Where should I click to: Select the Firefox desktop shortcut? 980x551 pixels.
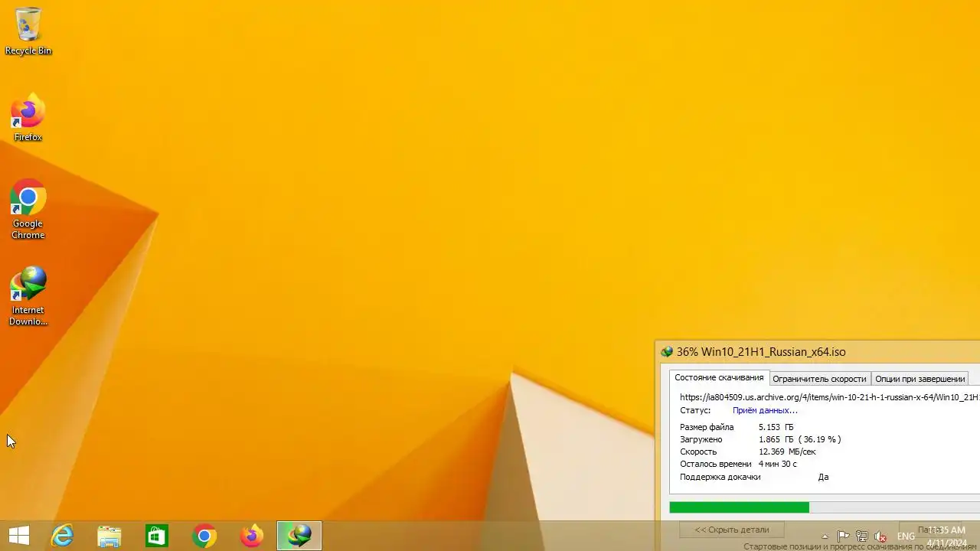point(28,118)
